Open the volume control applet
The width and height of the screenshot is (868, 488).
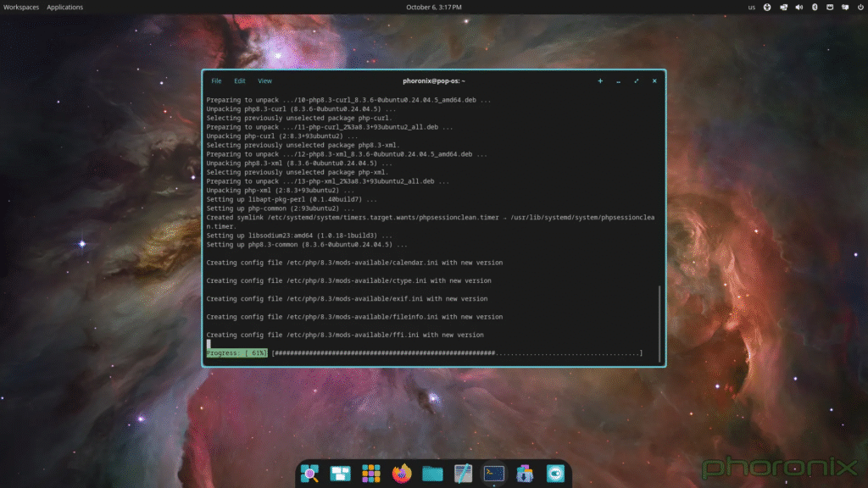point(798,7)
